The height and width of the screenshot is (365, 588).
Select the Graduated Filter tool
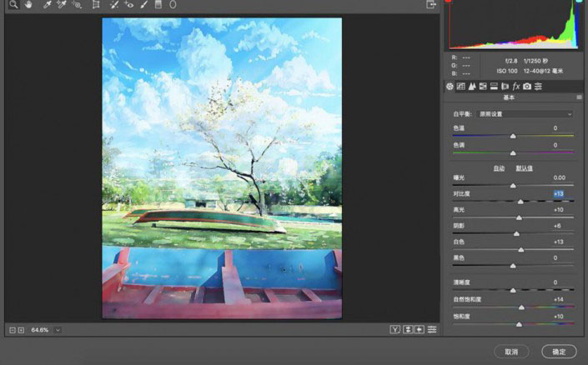click(158, 4)
